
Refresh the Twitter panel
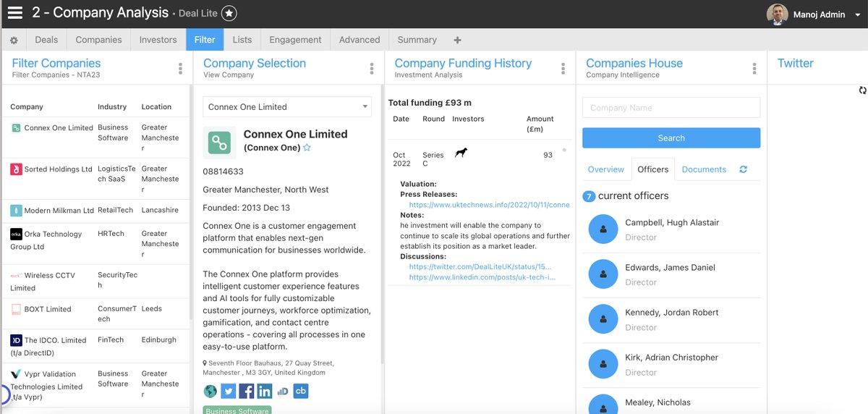coord(862,90)
